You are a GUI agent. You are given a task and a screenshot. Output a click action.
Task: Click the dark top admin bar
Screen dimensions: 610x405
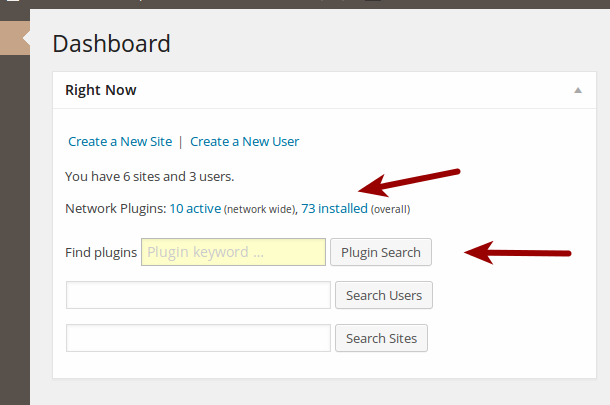(305, 4)
